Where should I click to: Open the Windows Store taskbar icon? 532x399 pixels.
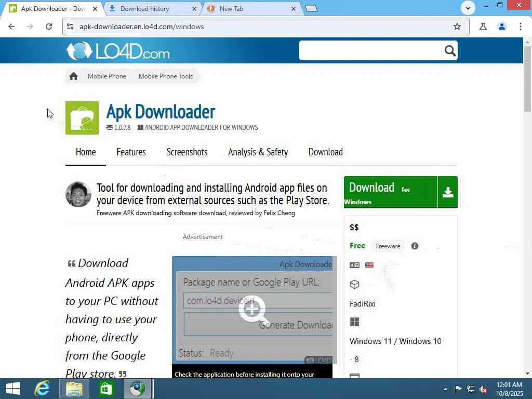point(106,389)
